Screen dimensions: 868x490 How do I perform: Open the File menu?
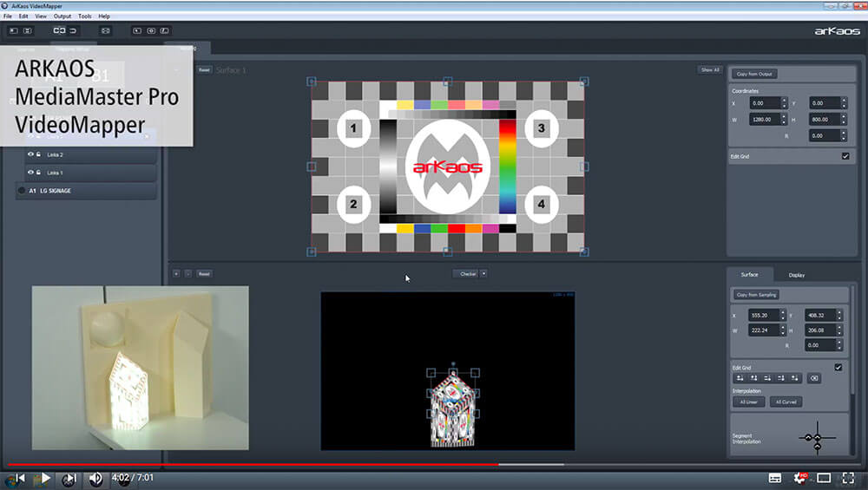(8, 16)
